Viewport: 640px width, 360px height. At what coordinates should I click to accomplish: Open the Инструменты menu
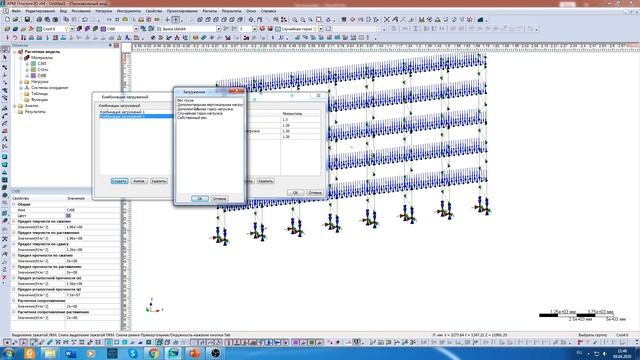tap(129, 11)
